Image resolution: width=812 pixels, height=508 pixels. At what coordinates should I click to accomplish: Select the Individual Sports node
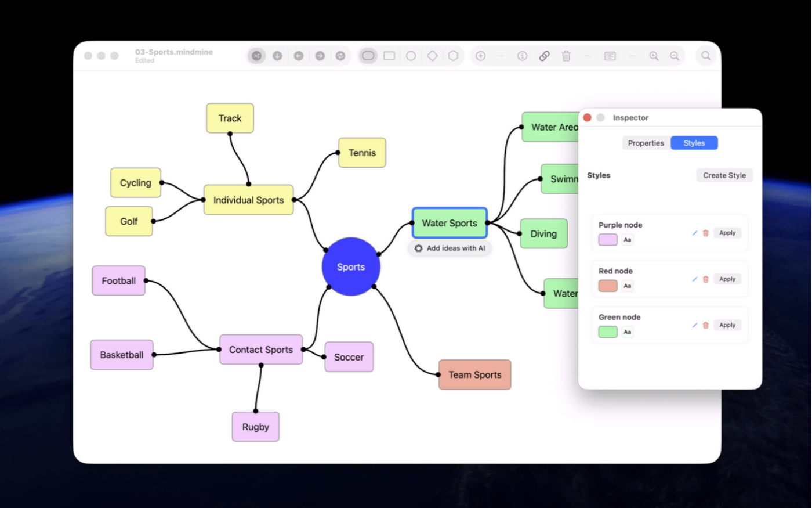point(248,200)
